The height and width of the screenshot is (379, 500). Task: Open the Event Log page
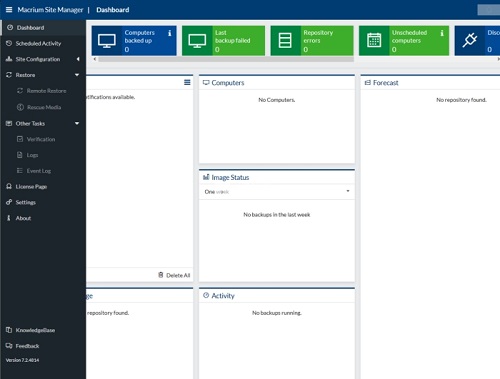click(x=39, y=171)
